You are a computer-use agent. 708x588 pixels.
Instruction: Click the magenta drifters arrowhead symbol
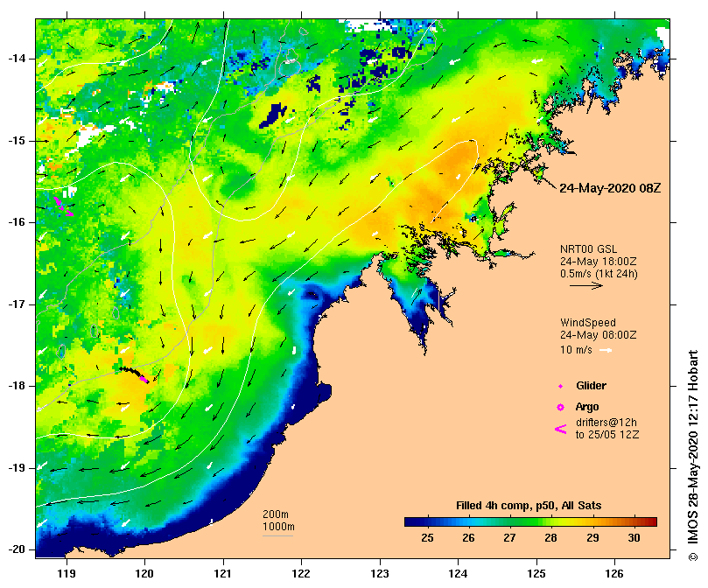(560, 429)
